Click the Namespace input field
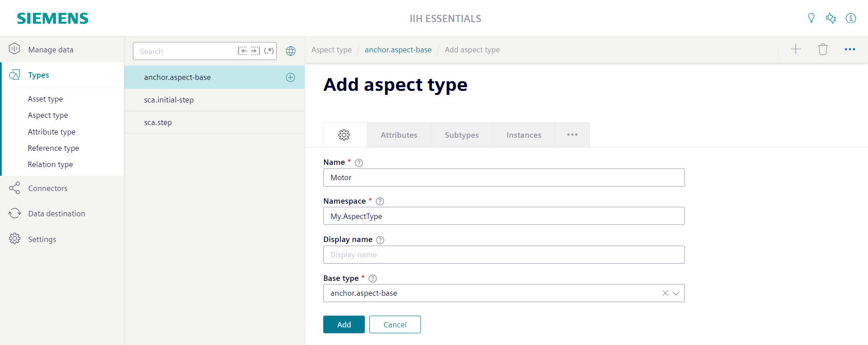Viewport: 868px width, 345px height. tap(504, 216)
